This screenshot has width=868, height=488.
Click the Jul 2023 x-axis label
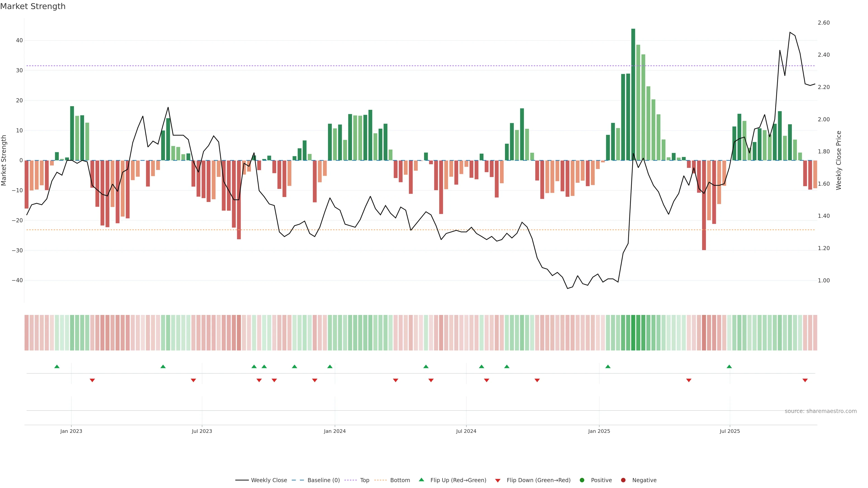(202, 431)
